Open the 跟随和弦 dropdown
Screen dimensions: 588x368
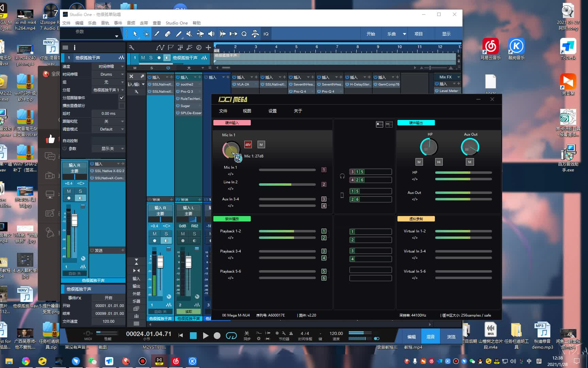click(x=108, y=121)
